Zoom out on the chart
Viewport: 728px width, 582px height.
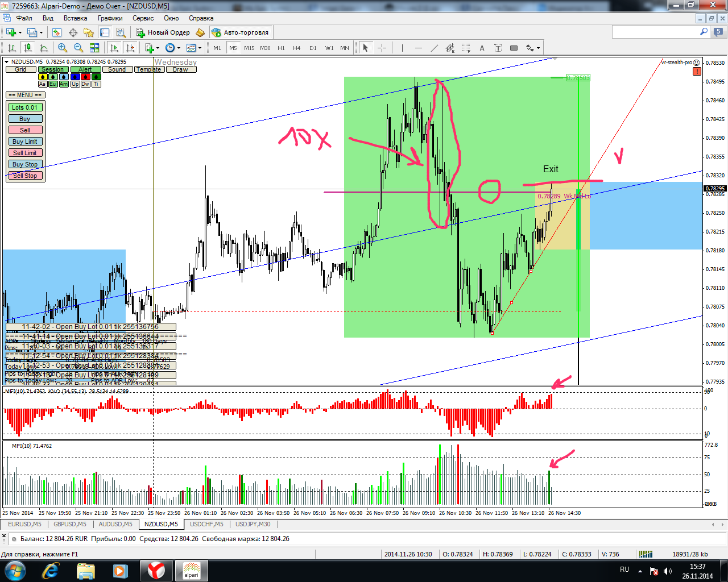click(78, 48)
